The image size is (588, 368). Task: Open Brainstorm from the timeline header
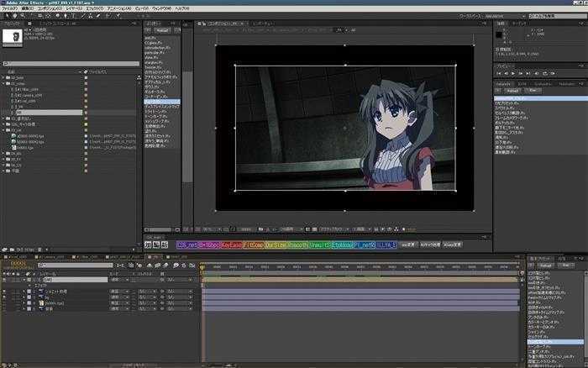click(176, 265)
